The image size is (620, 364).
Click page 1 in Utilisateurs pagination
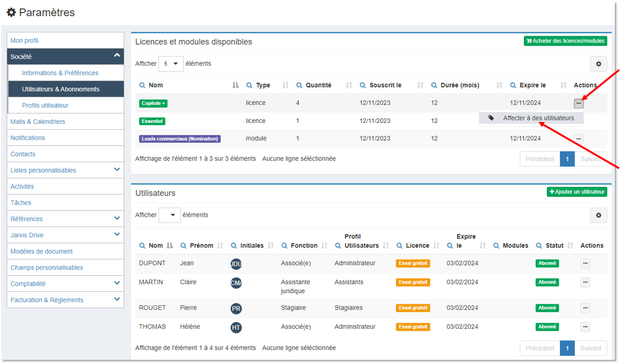coord(567,348)
